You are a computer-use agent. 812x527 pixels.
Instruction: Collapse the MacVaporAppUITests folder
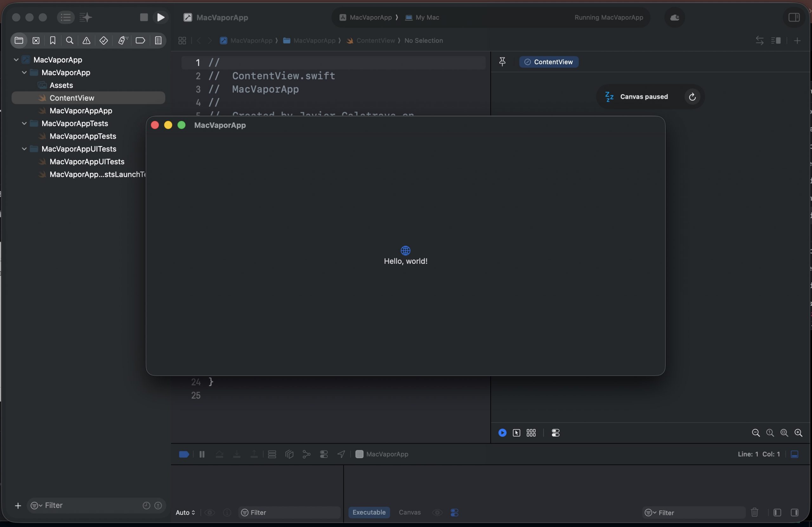pos(24,149)
